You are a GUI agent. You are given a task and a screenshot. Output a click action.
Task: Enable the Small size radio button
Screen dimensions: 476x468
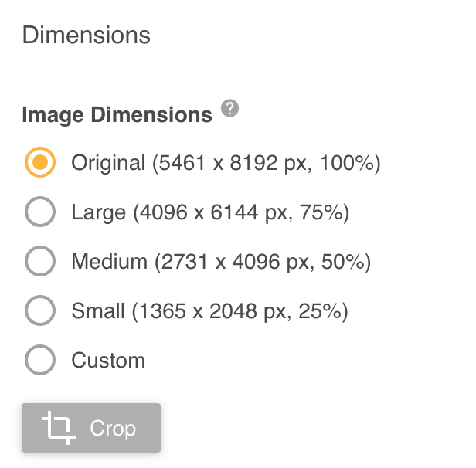point(40,311)
